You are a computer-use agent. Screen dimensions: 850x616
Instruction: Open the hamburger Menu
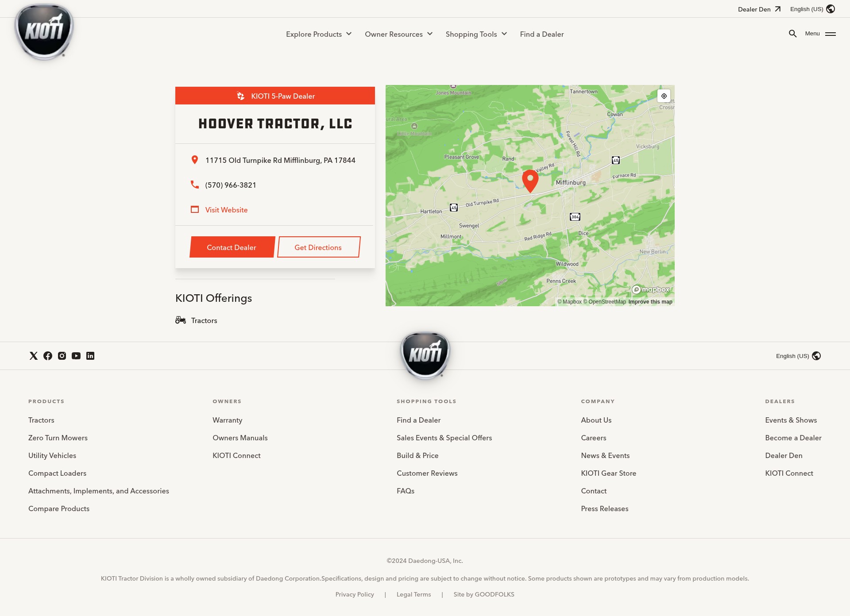pos(820,34)
